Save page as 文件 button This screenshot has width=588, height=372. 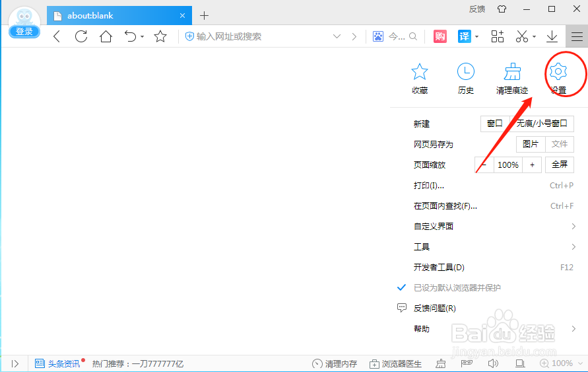(560, 144)
